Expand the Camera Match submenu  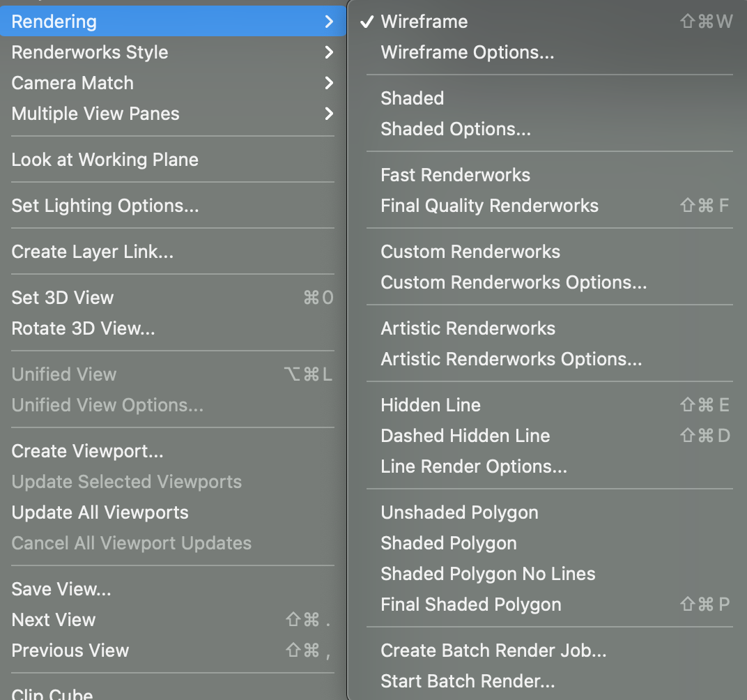click(x=72, y=83)
